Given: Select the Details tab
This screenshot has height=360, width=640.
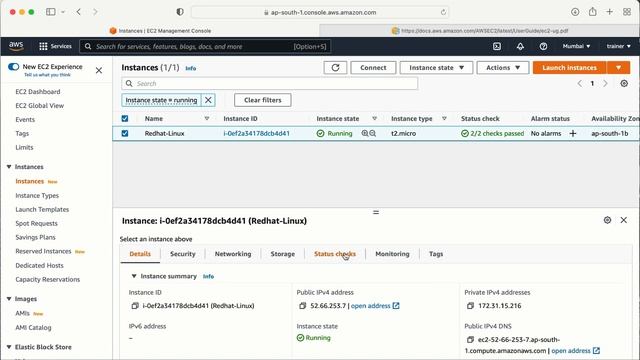Looking at the screenshot, I should [x=140, y=254].
